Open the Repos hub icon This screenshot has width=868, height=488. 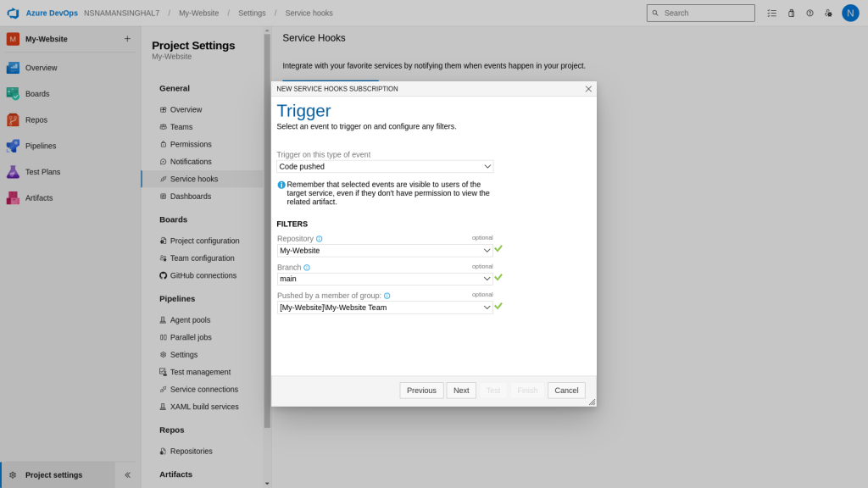(13, 119)
